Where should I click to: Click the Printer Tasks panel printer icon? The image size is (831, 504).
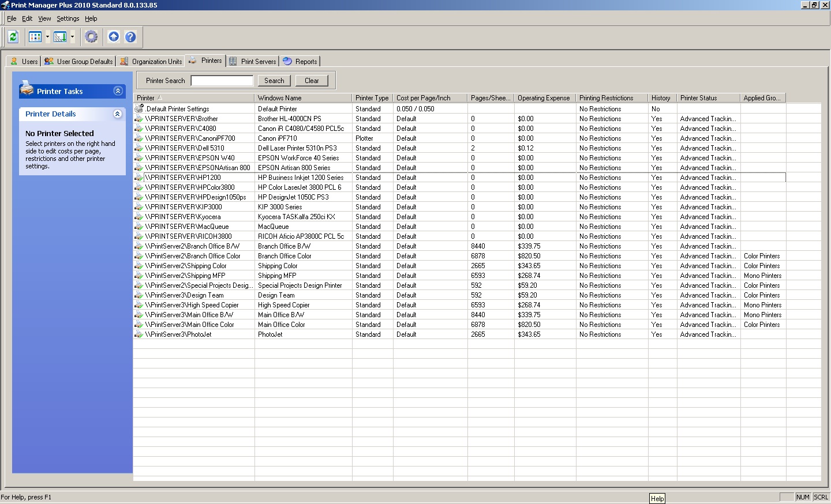coord(27,89)
